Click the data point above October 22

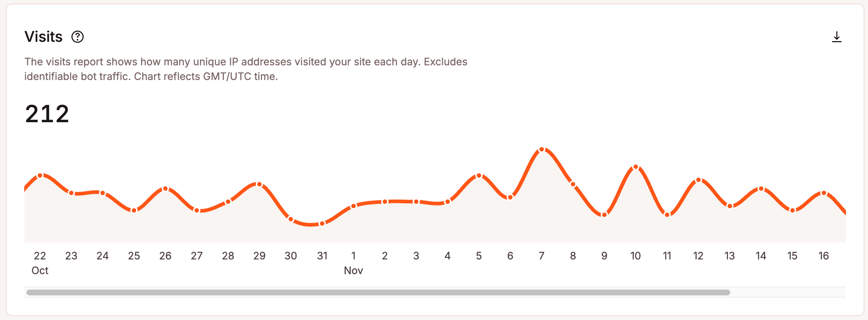(x=40, y=176)
